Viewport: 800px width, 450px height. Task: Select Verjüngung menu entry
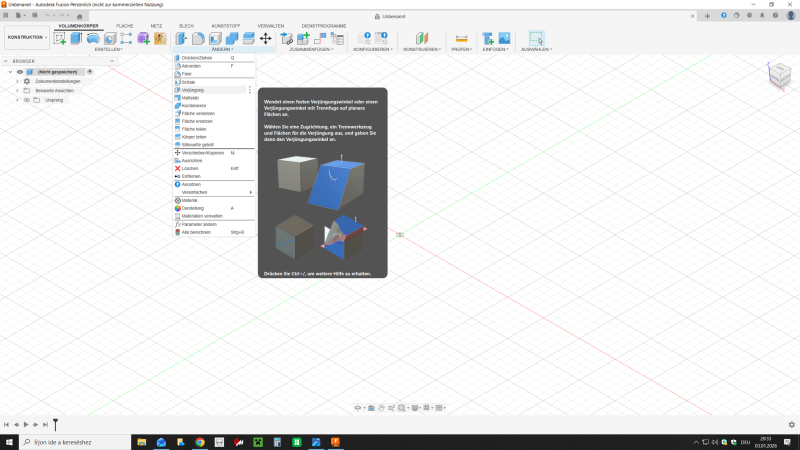pyautogui.click(x=210, y=90)
